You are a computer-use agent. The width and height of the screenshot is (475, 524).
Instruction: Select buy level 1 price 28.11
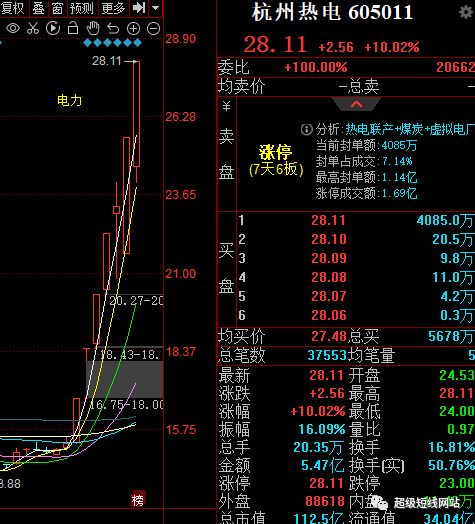[x=328, y=220]
